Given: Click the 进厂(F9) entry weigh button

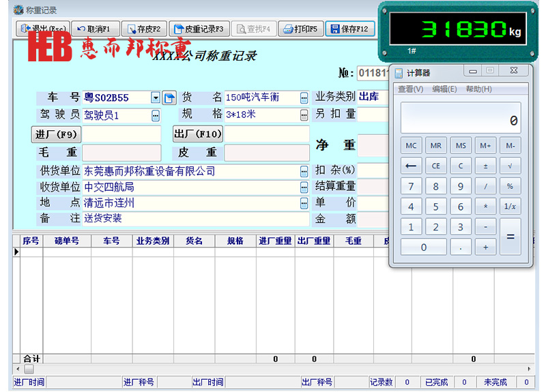Looking at the screenshot, I should [x=57, y=134].
